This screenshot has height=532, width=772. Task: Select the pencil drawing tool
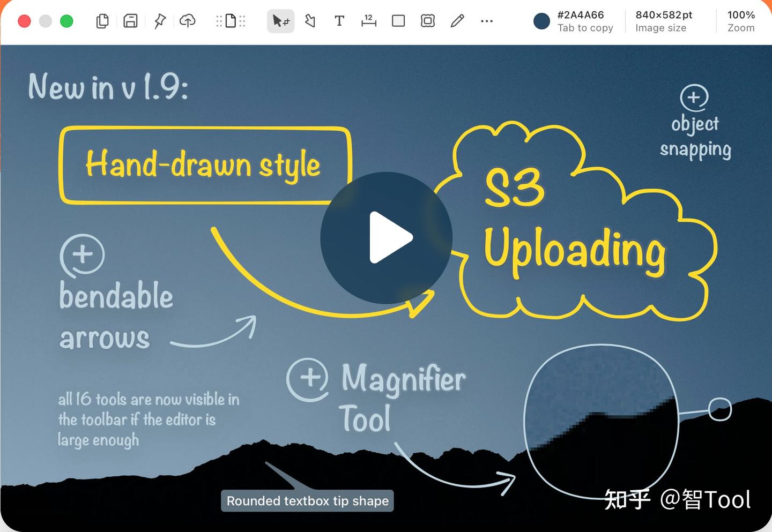(x=457, y=21)
